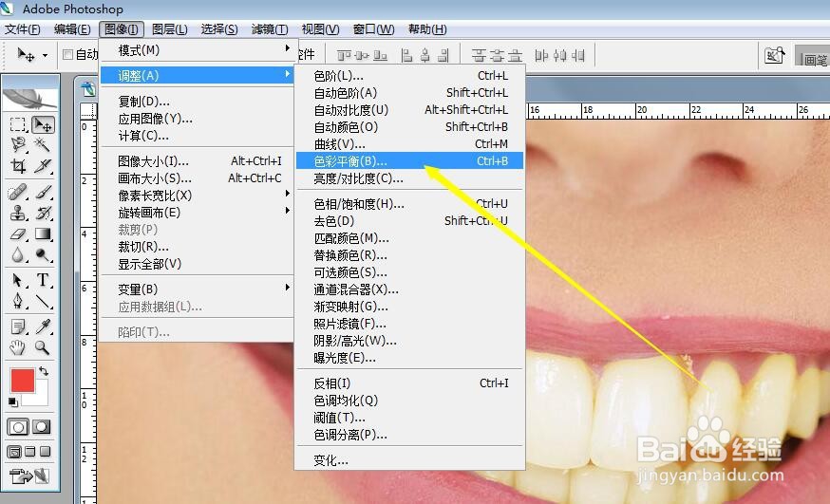The width and height of the screenshot is (830, 504).
Task: Switch to Standard Screen Mode
Action: (15, 452)
